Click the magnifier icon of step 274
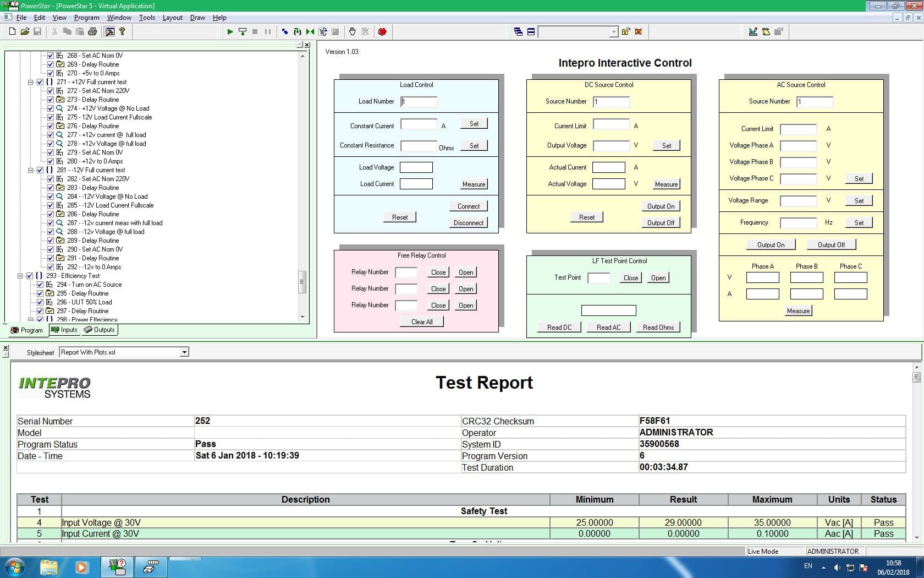Screen dimensions: 924x578 pos(60,108)
